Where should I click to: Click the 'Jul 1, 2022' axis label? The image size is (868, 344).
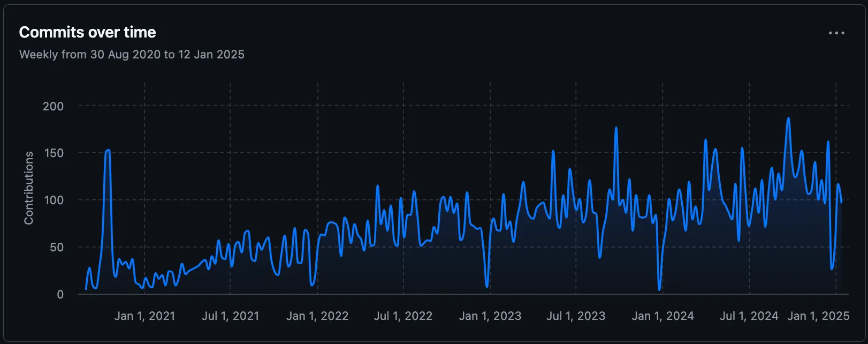coord(403,316)
